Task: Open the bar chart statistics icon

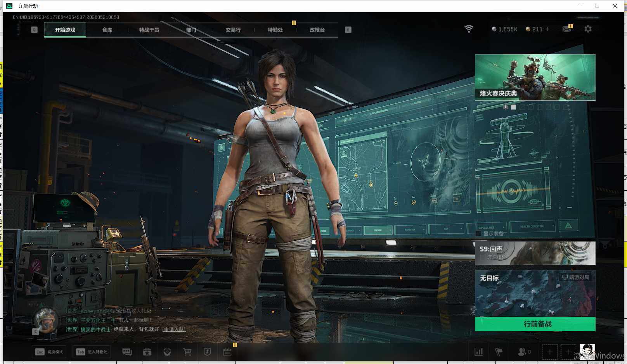Action: 479,352
